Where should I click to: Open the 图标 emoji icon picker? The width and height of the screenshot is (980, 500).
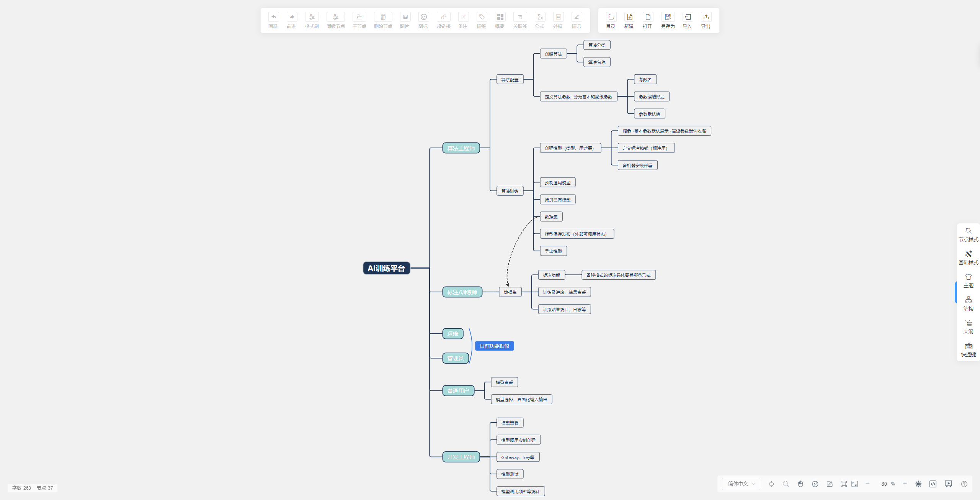pos(423,17)
